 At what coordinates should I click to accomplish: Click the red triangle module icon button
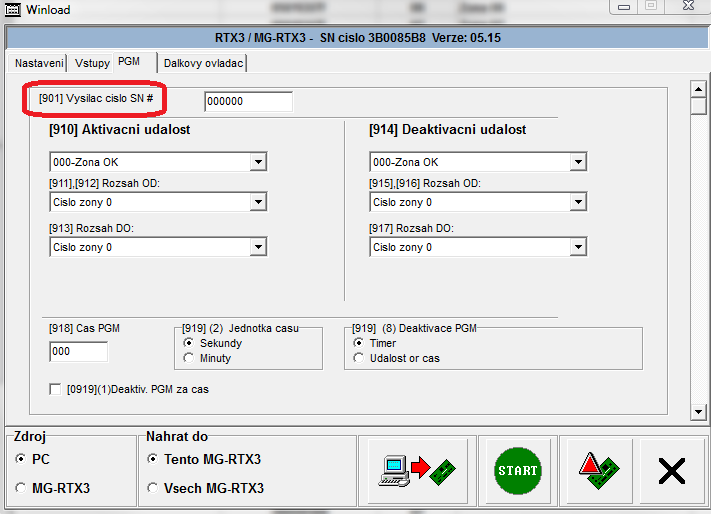tap(598, 469)
